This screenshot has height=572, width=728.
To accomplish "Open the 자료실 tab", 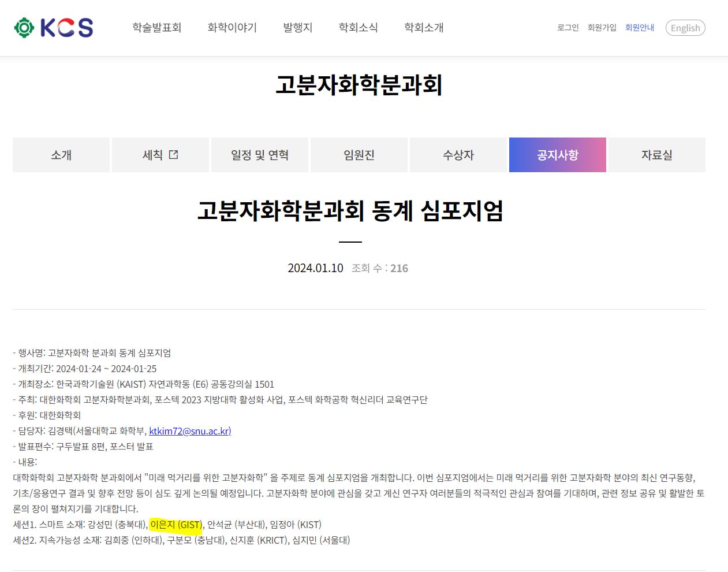I will click(x=657, y=155).
